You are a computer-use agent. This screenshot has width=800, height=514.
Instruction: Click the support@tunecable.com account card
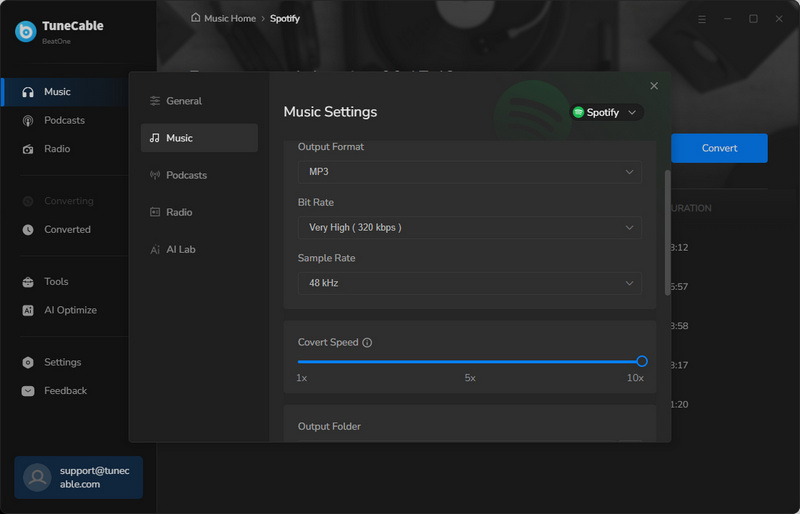79,477
